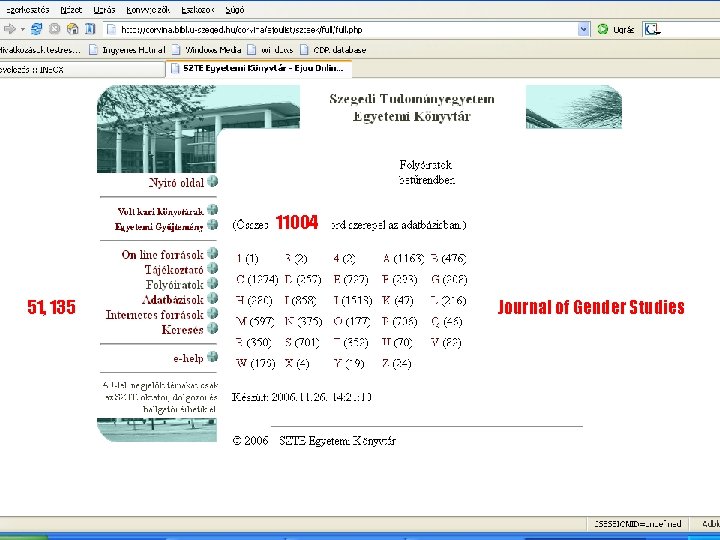
Task: Click the globe icon beside Egyetemi Gyűjtemény
Action: (212, 225)
